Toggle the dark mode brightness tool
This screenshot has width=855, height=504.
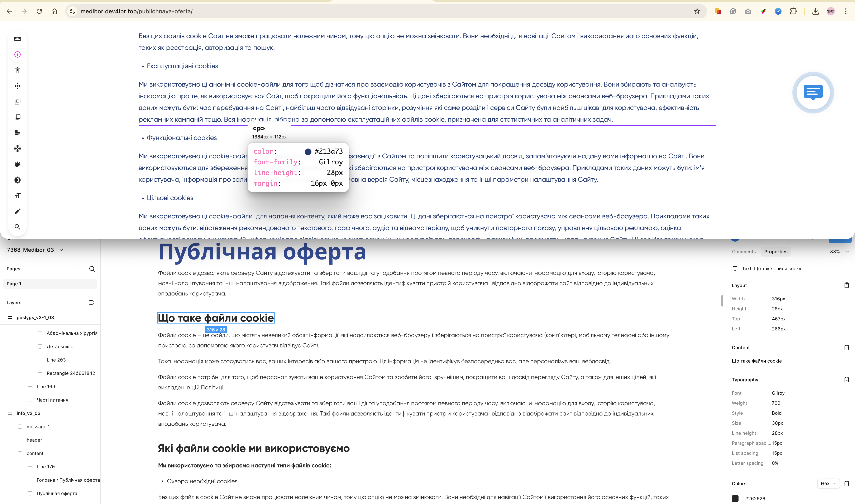[x=17, y=180]
